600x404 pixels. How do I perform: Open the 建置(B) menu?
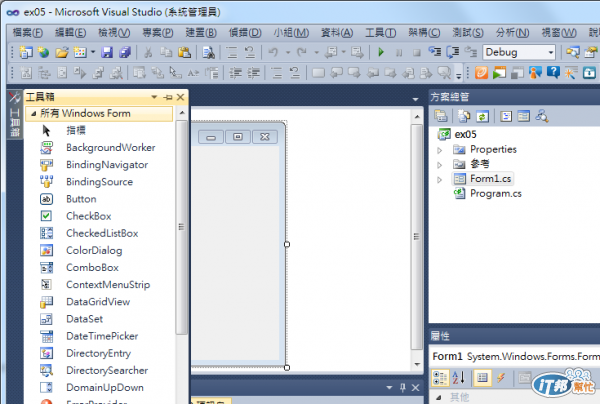pyautogui.click(x=201, y=33)
